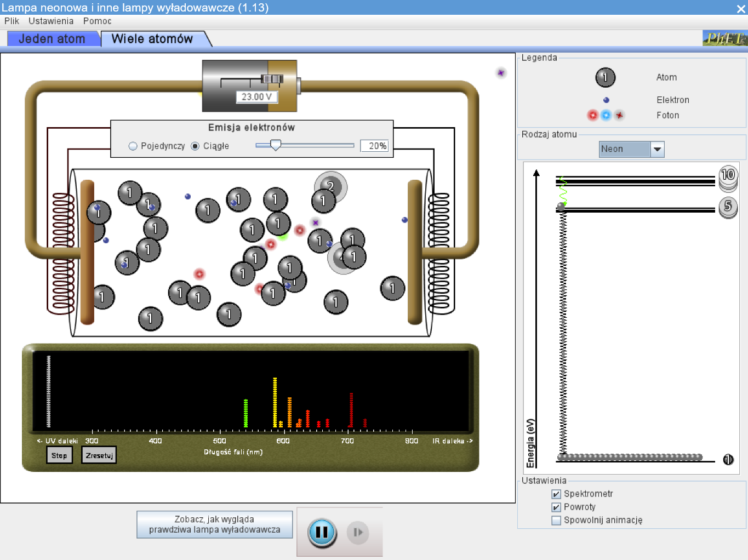Click the step-forward playback button

358,533
